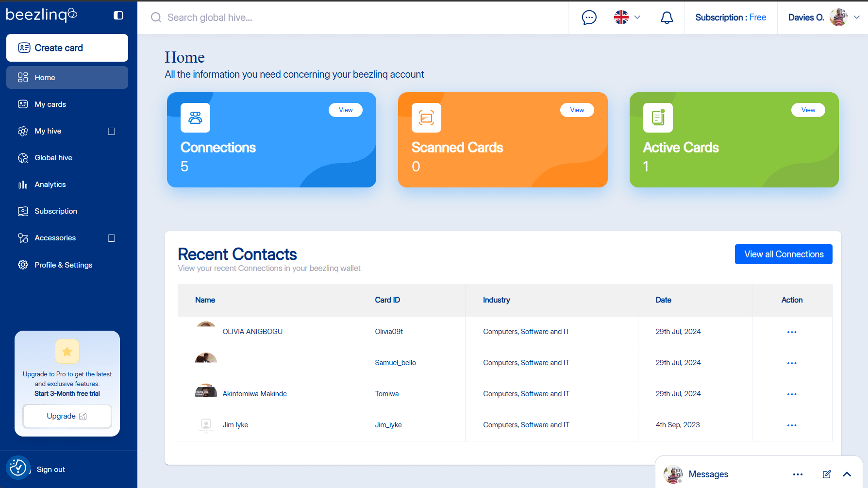Click View all Connections button

pyautogui.click(x=784, y=254)
